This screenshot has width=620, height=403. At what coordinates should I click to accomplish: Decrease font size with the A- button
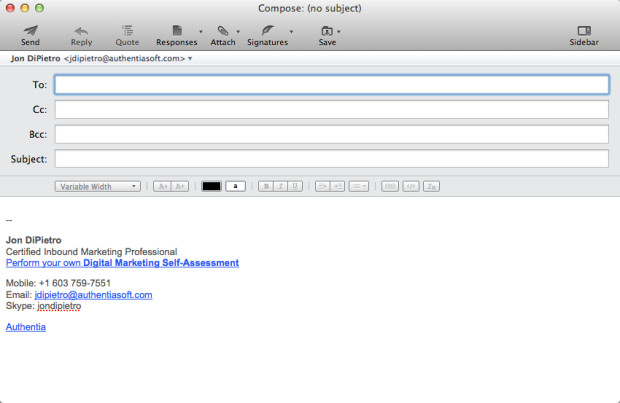162,186
